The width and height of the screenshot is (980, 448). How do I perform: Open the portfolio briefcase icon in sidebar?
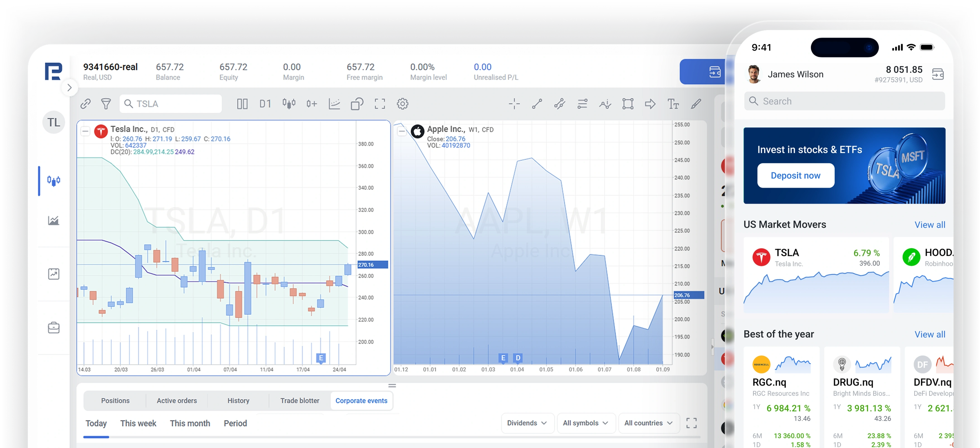click(54, 327)
